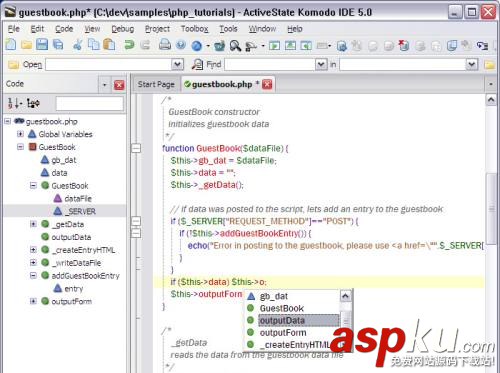
Task: Click the editor vertical scroll up arrow
Action: (x=491, y=100)
